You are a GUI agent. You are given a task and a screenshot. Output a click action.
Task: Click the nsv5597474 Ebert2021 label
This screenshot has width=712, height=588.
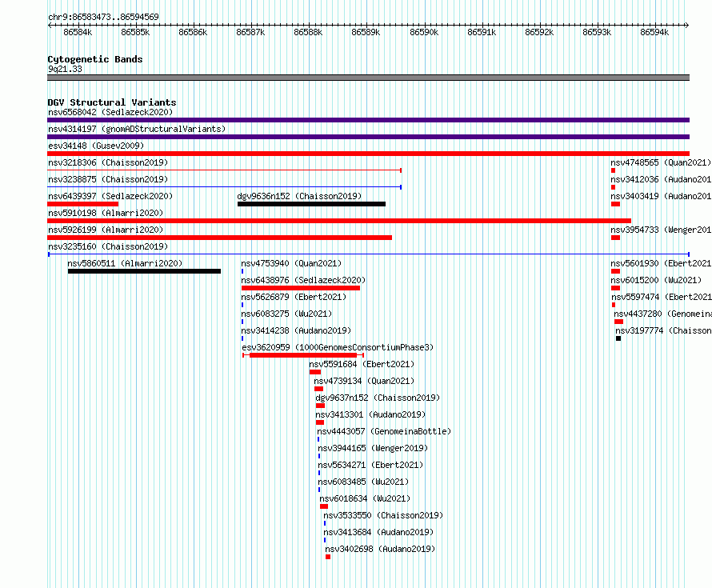click(661, 297)
